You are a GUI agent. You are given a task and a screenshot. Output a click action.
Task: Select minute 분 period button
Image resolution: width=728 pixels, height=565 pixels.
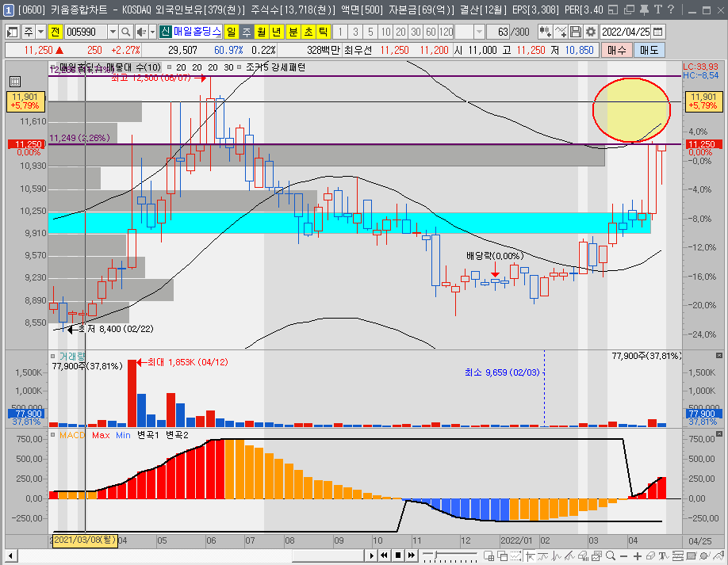(x=293, y=32)
